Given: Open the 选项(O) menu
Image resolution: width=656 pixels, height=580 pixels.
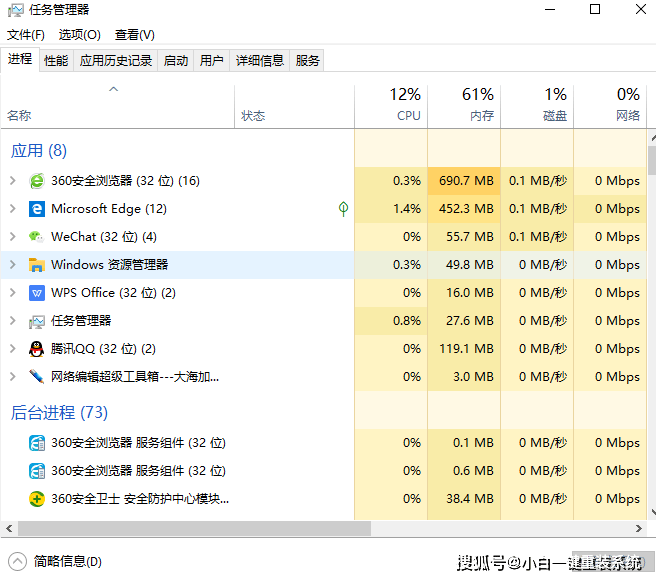Looking at the screenshot, I should [x=79, y=35].
